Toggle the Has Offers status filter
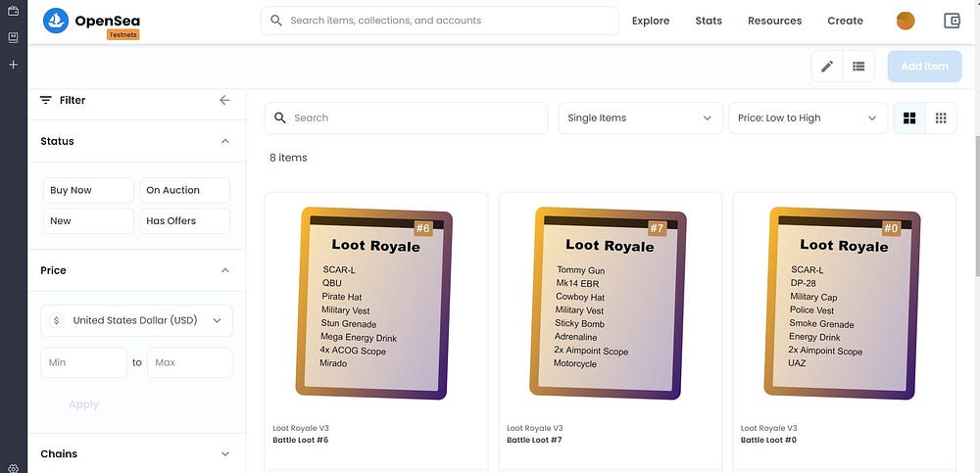Screen dimensions: 980x473 [x=184, y=220]
